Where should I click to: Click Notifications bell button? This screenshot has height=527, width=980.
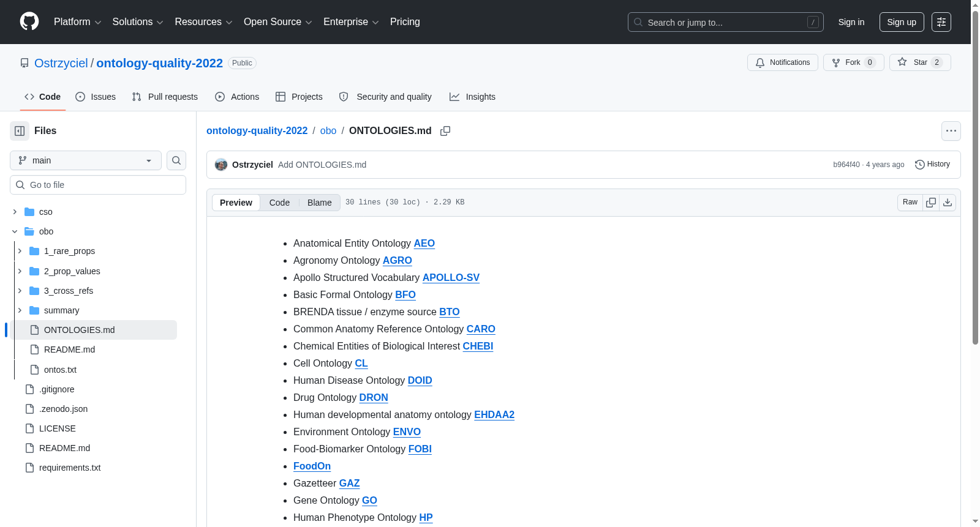coord(783,62)
